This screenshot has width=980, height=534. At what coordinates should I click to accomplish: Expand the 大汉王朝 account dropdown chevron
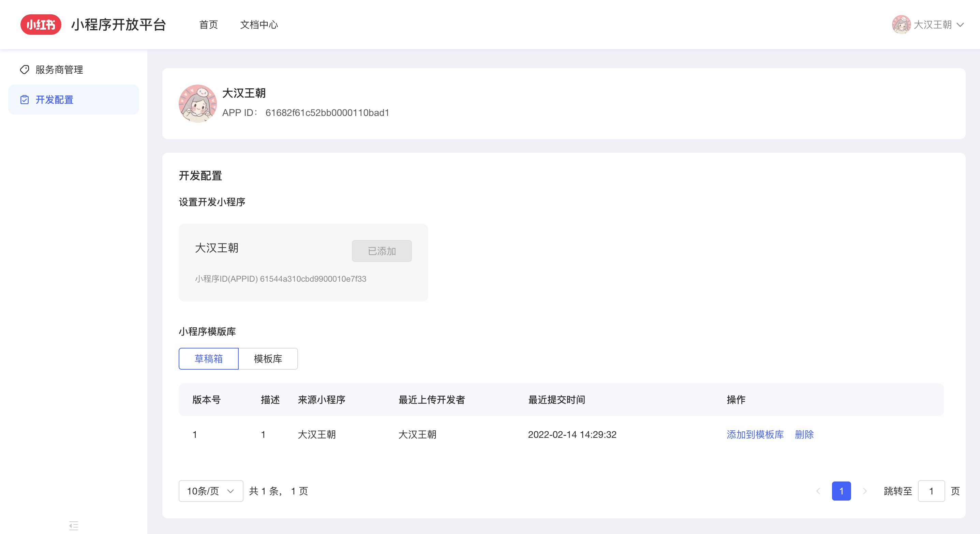pyautogui.click(x=960, y=25)
